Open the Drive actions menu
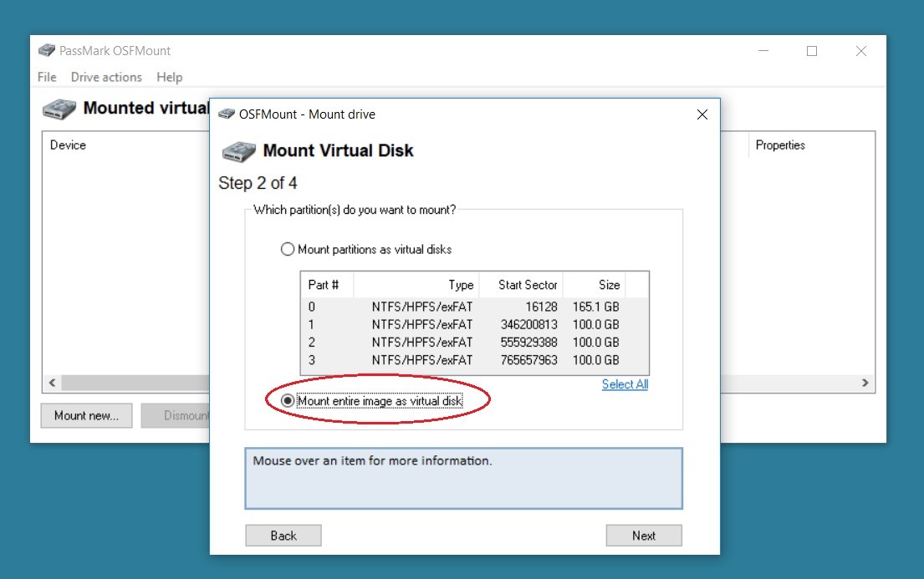The image size is (924, 579). tap(106, 77)
